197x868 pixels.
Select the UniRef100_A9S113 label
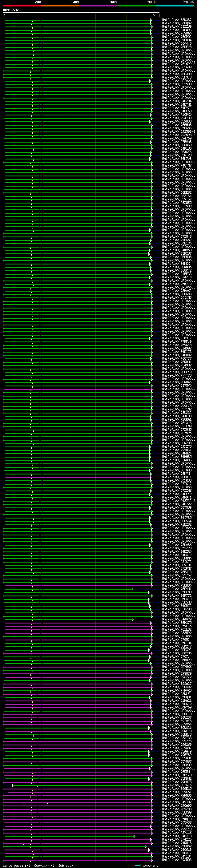(x=177, y=829)
